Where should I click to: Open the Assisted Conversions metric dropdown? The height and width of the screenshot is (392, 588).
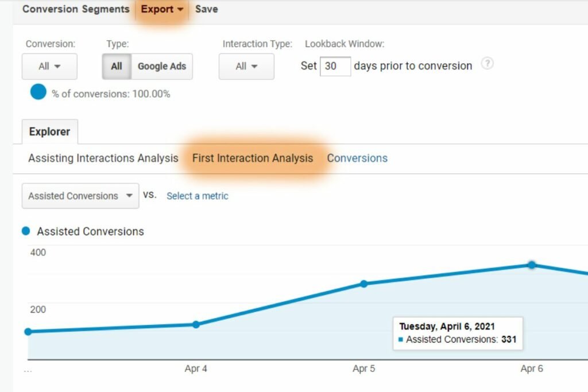click(x=80, y=196)
